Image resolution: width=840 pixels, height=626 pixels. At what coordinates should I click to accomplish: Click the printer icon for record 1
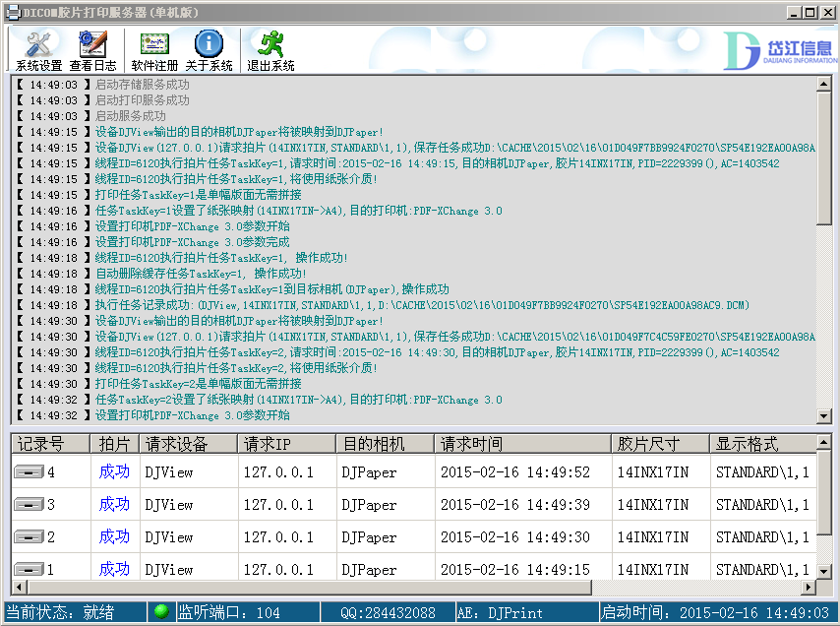[29, 569]
